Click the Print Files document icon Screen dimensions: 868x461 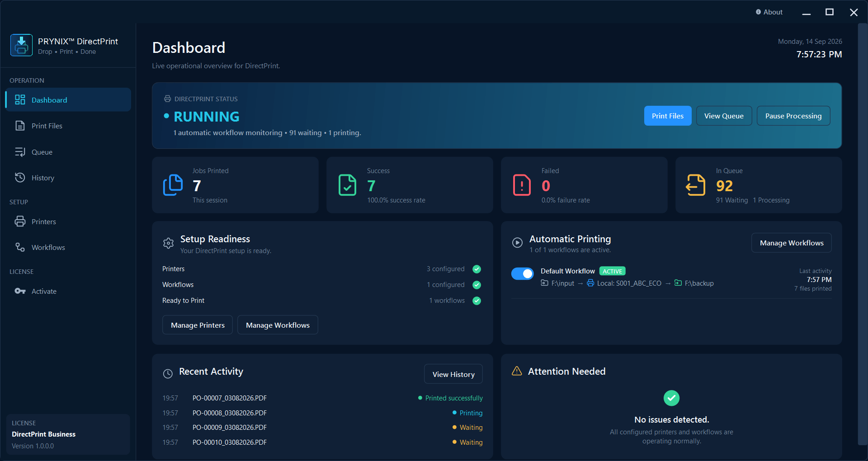[x=20, y=126]
